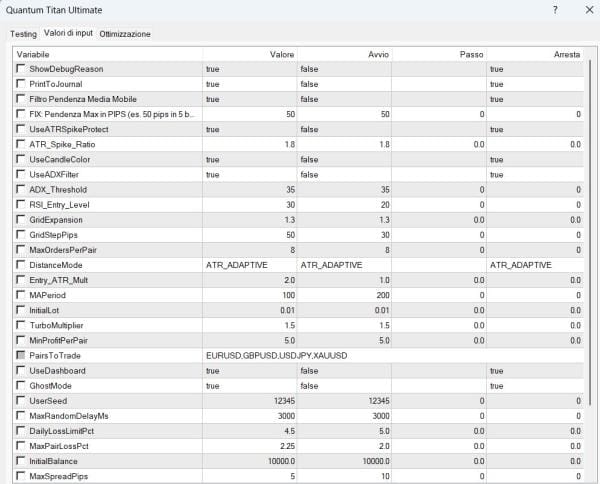This screenshot has width=600, height=484.
Task: Enable the DistanceMode checkbox
Action: pyautogui.click(x=21, y=264)
